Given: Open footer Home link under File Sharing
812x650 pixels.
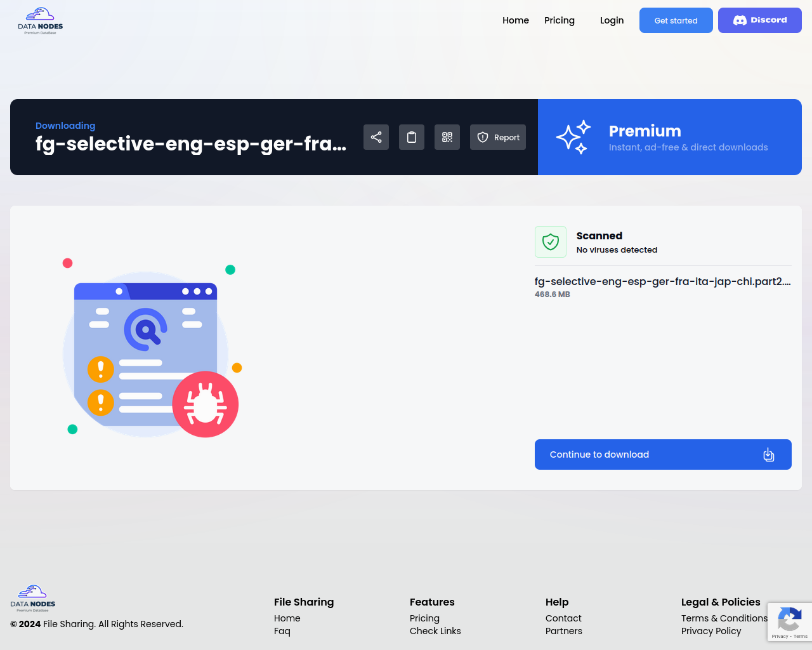Looking at the screenshot, I should click(x=287, y=618).
